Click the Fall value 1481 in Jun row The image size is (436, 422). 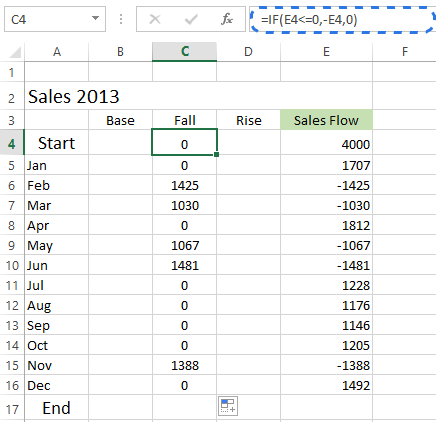tap(185, 265)
